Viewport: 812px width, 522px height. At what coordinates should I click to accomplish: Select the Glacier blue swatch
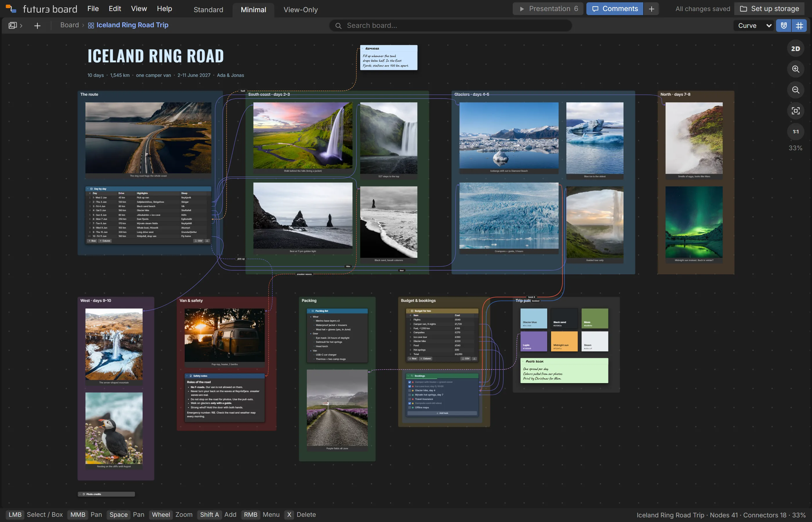click(x=534, y=318)
